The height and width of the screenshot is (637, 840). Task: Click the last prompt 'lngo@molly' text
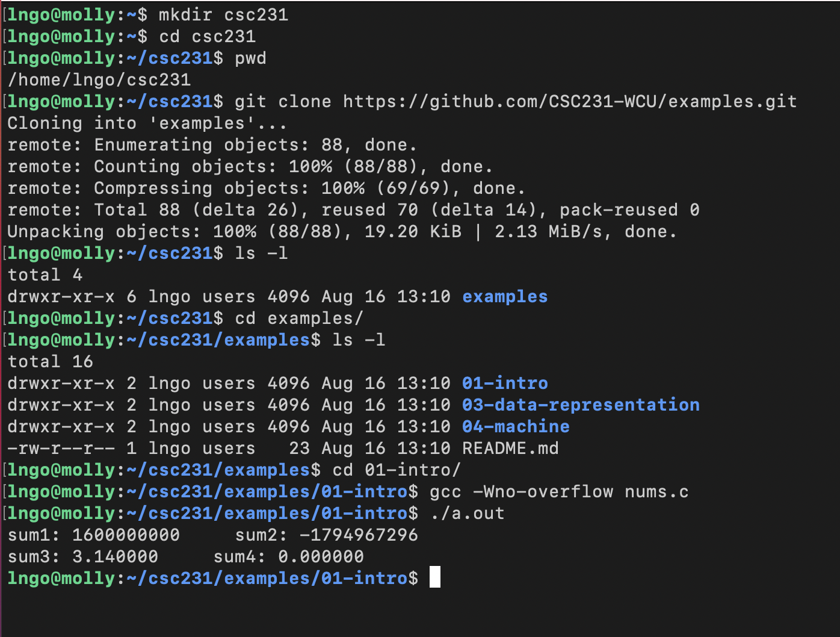[x=61, y=578]
